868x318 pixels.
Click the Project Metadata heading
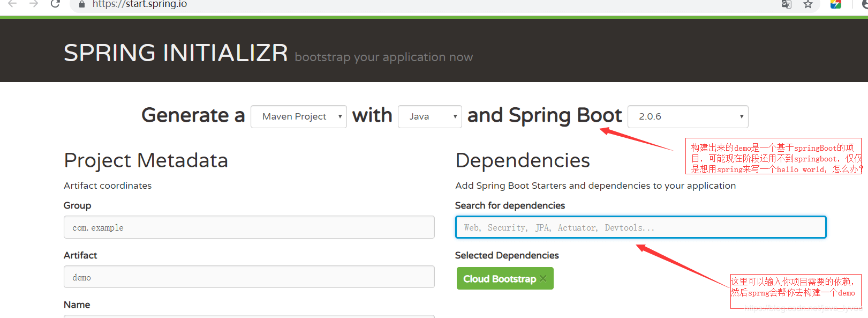(x=146, y=160)
